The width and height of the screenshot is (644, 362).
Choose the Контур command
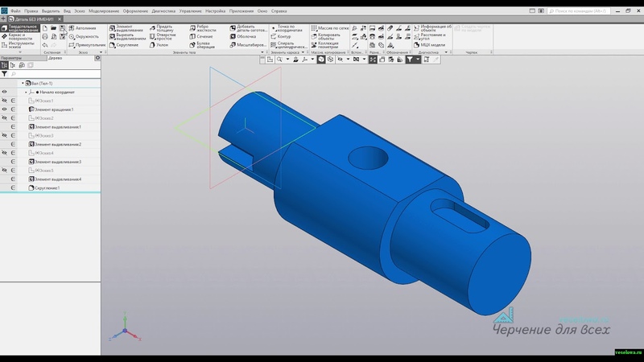pyautogui.click(x=281, y=36)
